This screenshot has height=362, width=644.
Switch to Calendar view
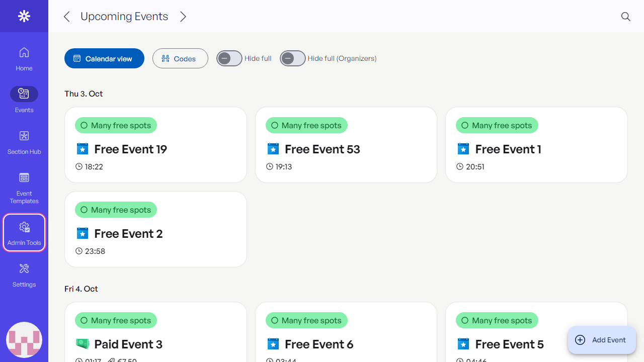104,59
